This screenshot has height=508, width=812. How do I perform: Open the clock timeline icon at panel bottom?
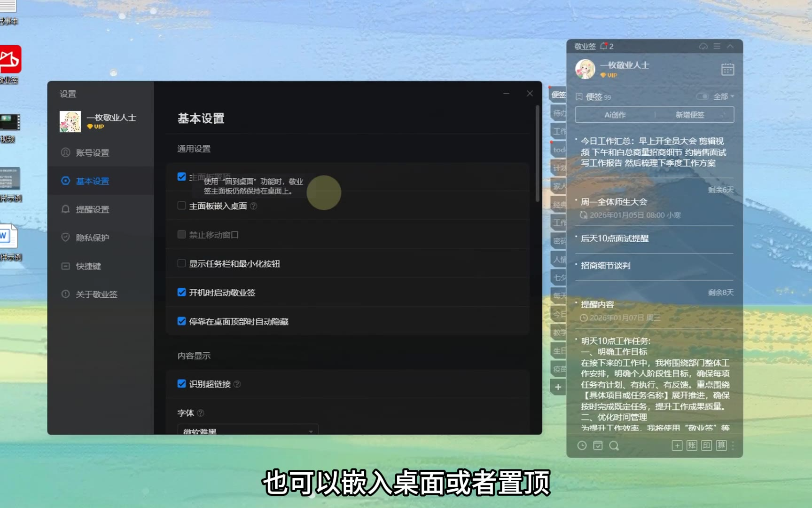click(582, 445)
